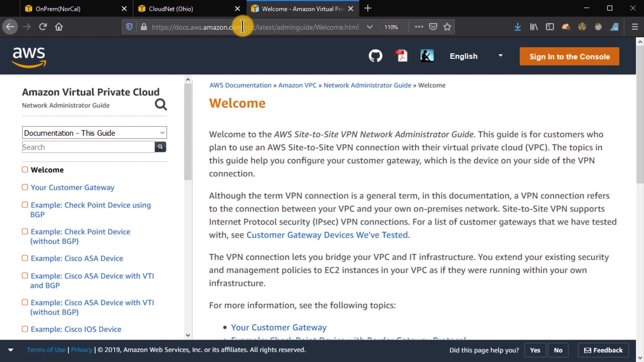Click the sidebar Search input field

pos(88,147)
